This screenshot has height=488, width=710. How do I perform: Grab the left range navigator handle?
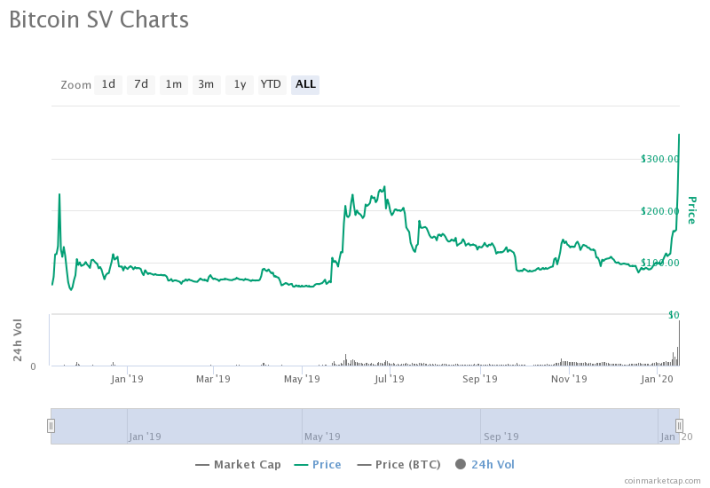51,426
